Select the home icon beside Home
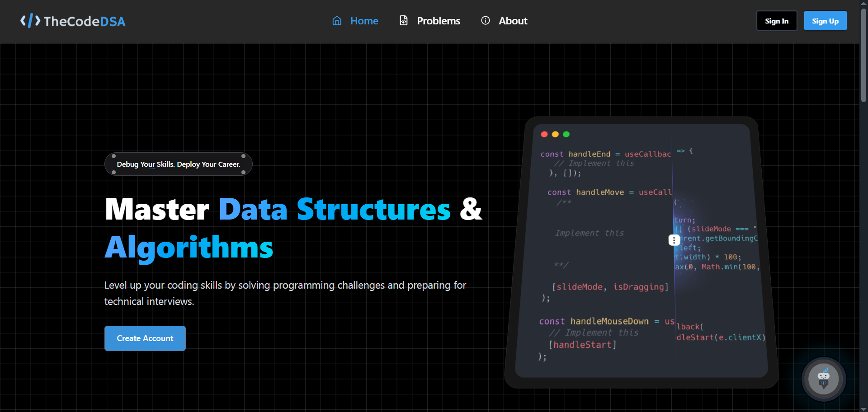This screenshot has height=412, width=868. point(336,21)
